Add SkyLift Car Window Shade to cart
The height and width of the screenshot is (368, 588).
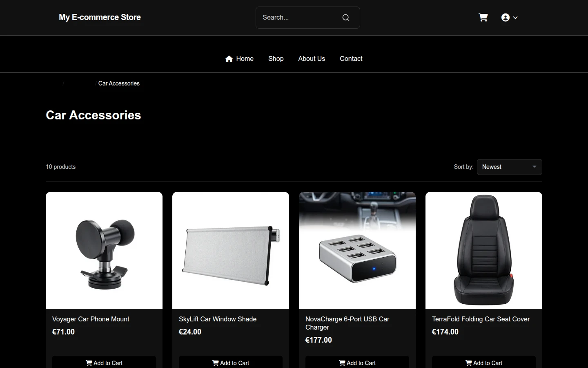[231, 363]
